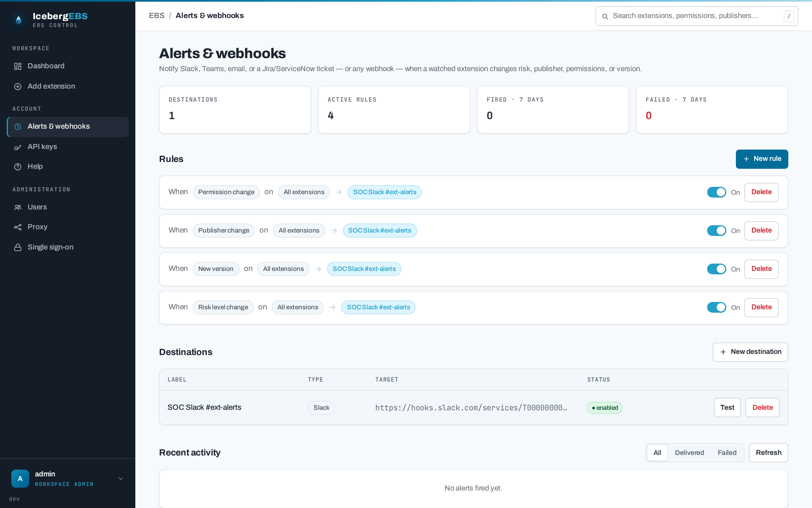812x508 pixels.
Task: Click the search magnifier icon
Action: pyautogui.click(x=605, y=16)
